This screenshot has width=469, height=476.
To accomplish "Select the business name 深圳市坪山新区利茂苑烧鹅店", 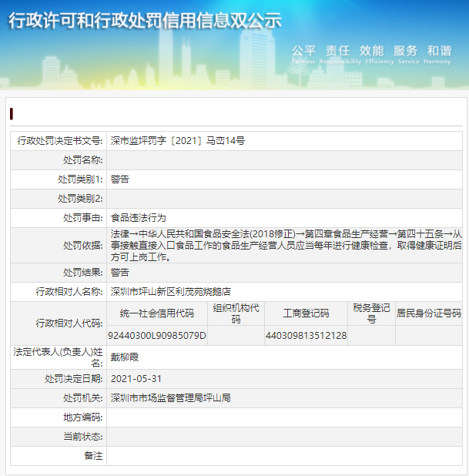I will (x=171, y=292).
